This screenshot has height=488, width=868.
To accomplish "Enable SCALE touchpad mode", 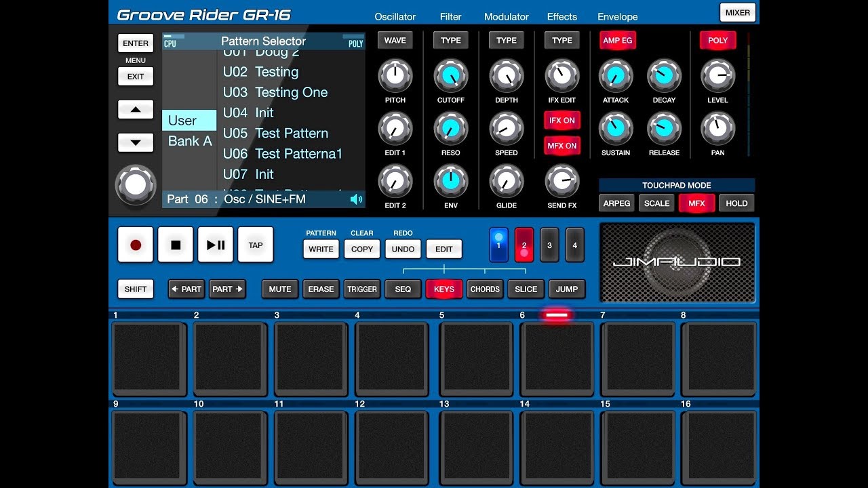I will (x=656, y=203).
